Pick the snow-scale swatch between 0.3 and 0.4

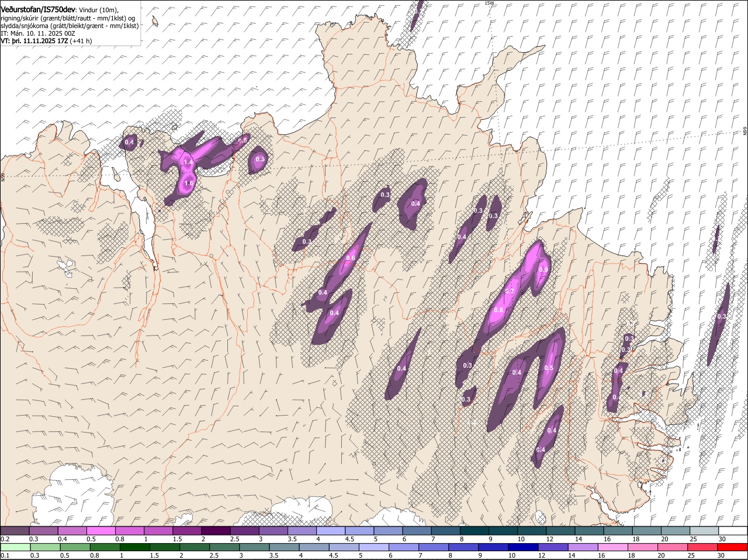point(43,530)
